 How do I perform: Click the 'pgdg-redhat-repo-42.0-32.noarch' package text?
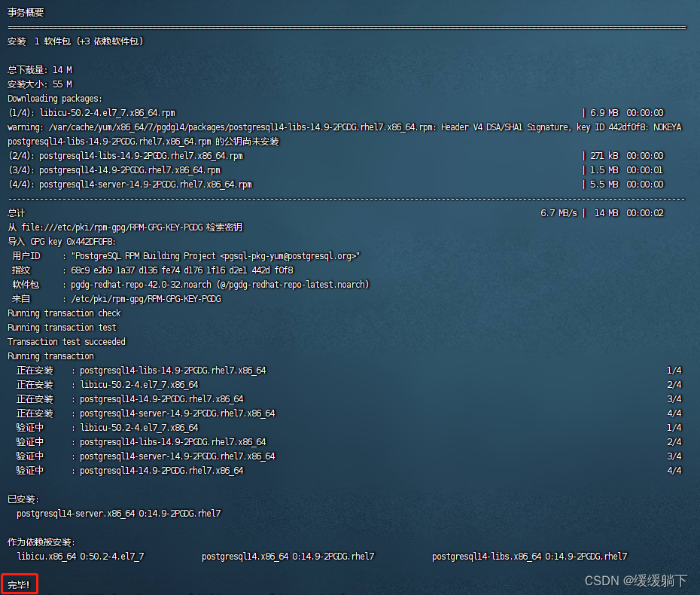coord(141,285)
